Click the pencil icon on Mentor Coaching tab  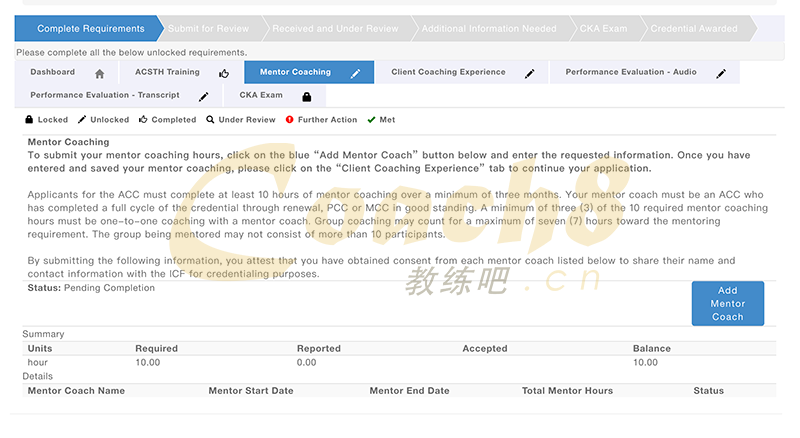355,73
